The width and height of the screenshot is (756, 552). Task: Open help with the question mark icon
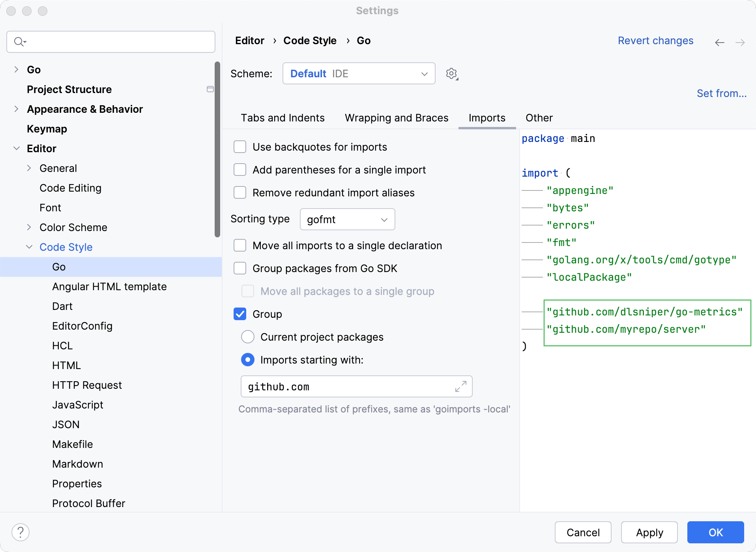click(21, 532)
